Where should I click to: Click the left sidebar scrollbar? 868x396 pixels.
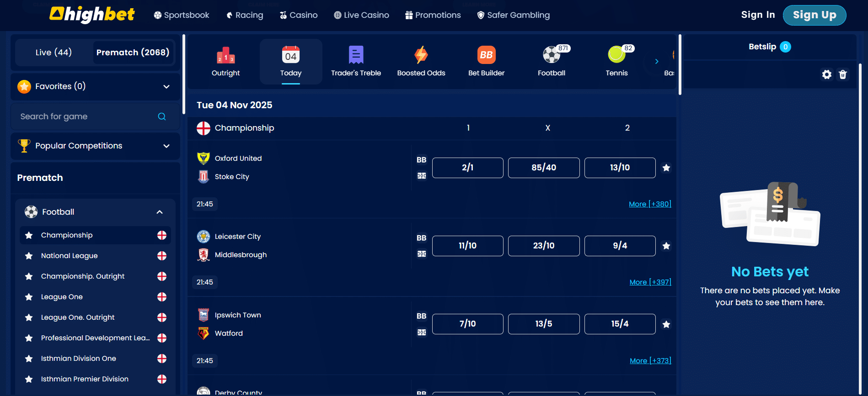184,74
